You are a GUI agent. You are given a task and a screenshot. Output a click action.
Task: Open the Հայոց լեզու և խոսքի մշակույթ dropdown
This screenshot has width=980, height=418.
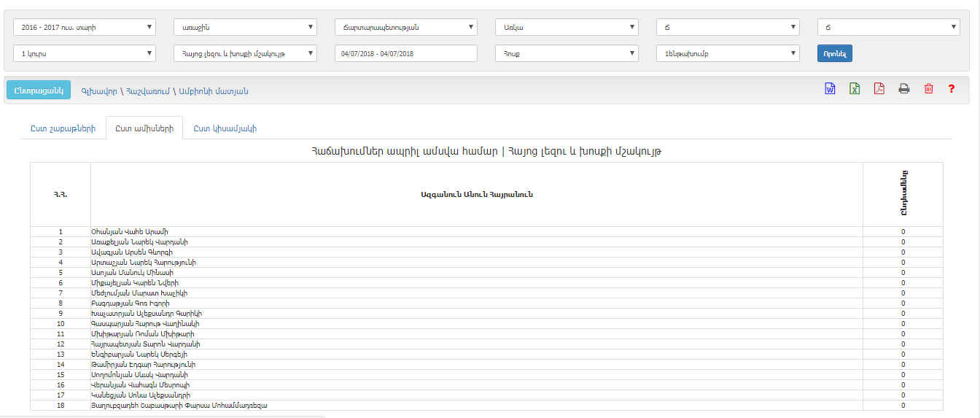click(x=245, y=53)
